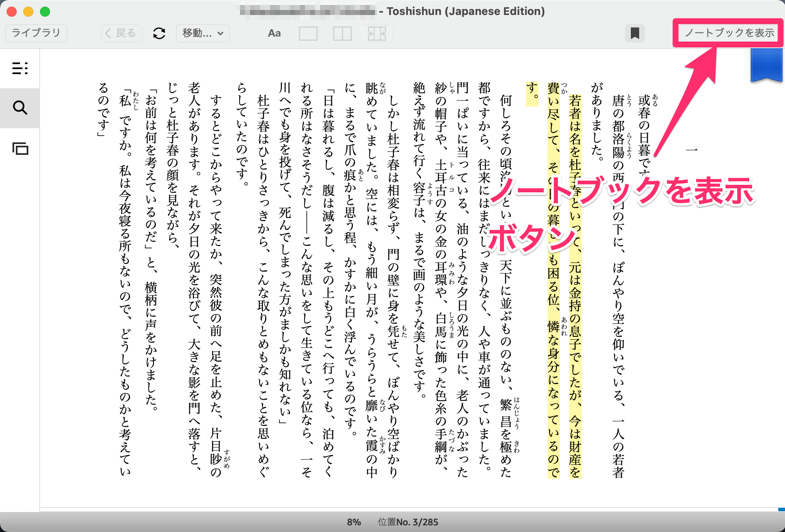Click the search magnifier icon in sidebar
Image resolution: width=785 pixels, height=532 pixels.
pyautogui.click(x=20, y=108)
